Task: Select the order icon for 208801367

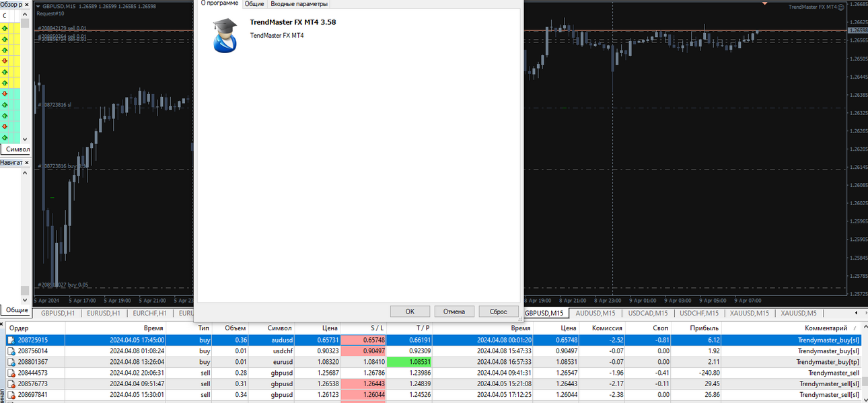Action: click(11, 362)
